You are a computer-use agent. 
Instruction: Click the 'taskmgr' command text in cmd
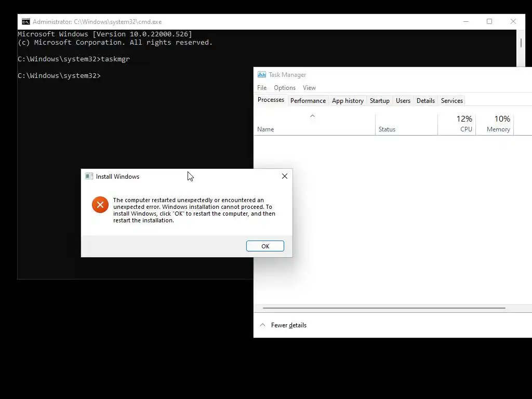[115, 59]
